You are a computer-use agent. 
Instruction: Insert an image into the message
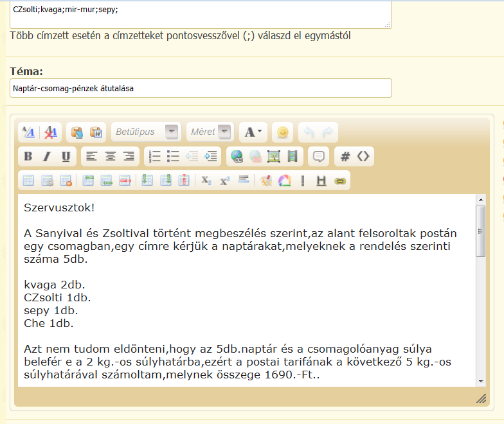point(274,156)
